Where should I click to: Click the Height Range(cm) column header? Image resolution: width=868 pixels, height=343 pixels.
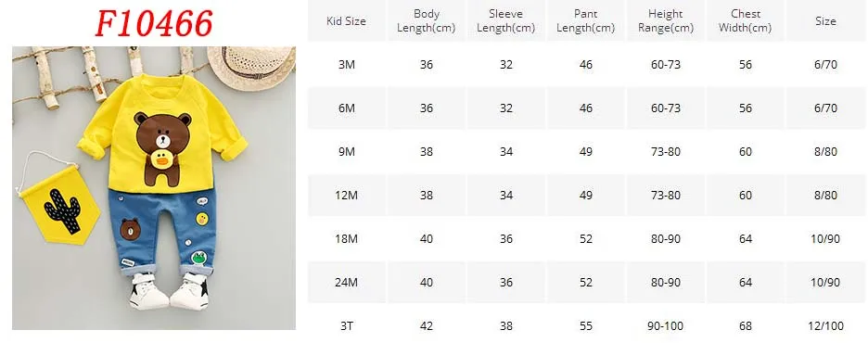666,21
